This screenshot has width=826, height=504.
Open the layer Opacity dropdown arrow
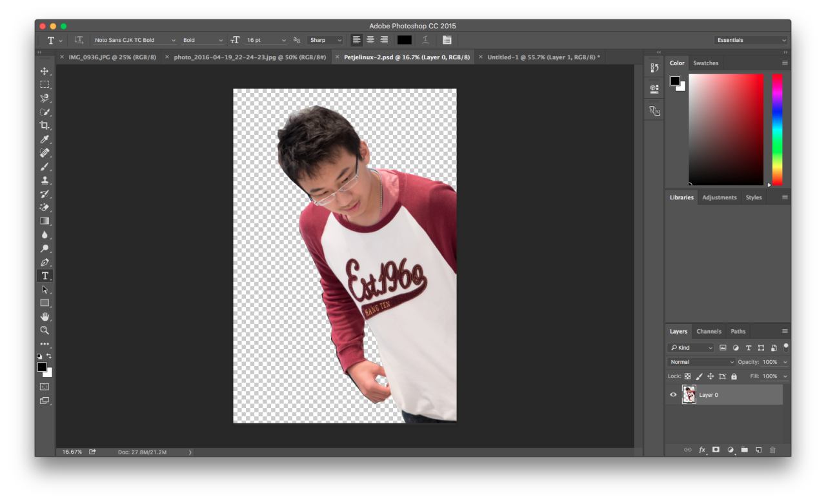[785, 362]
